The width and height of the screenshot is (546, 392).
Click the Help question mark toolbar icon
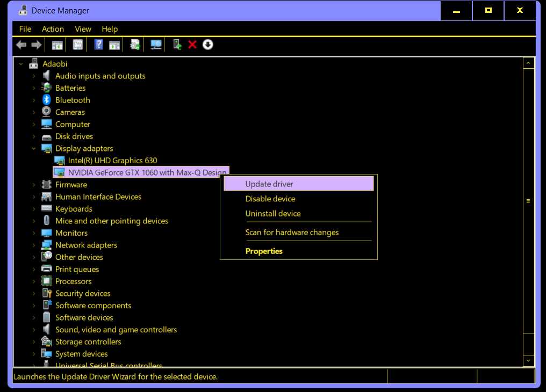98,45
